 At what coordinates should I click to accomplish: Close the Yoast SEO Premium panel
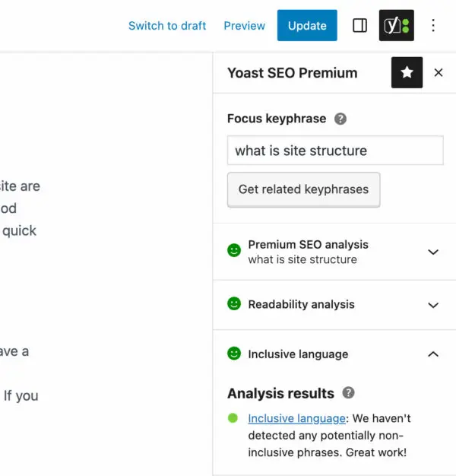click(439, 72)
